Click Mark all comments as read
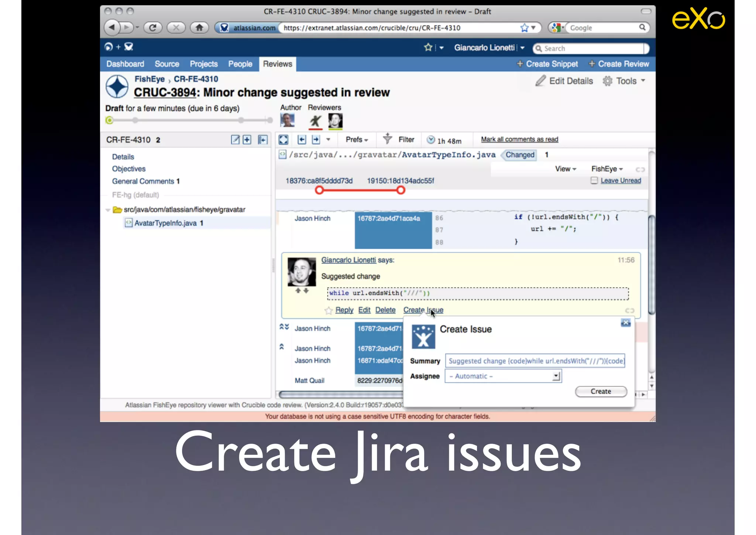Viewport: 756px width, 535px height. (519, 139)
